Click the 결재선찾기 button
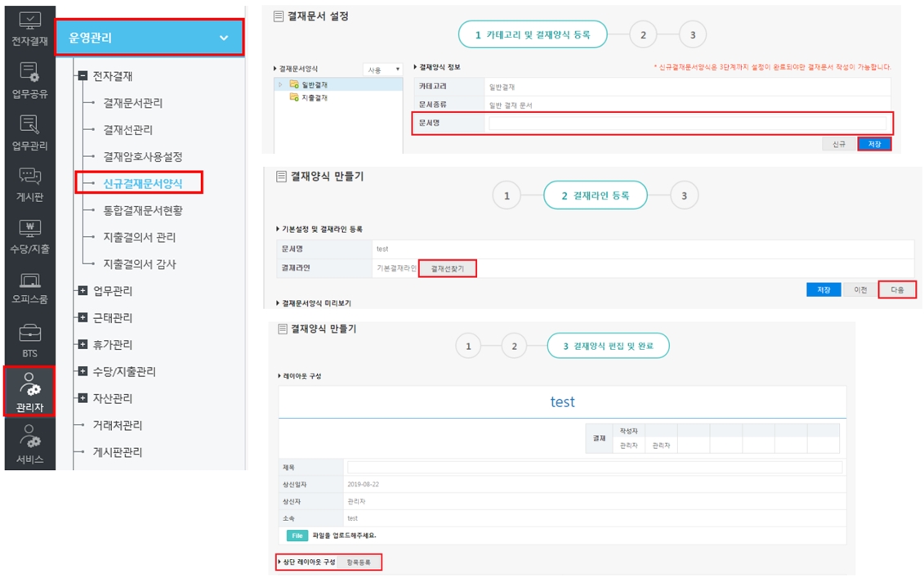This screenshot has width=924, height=578. 447,268
